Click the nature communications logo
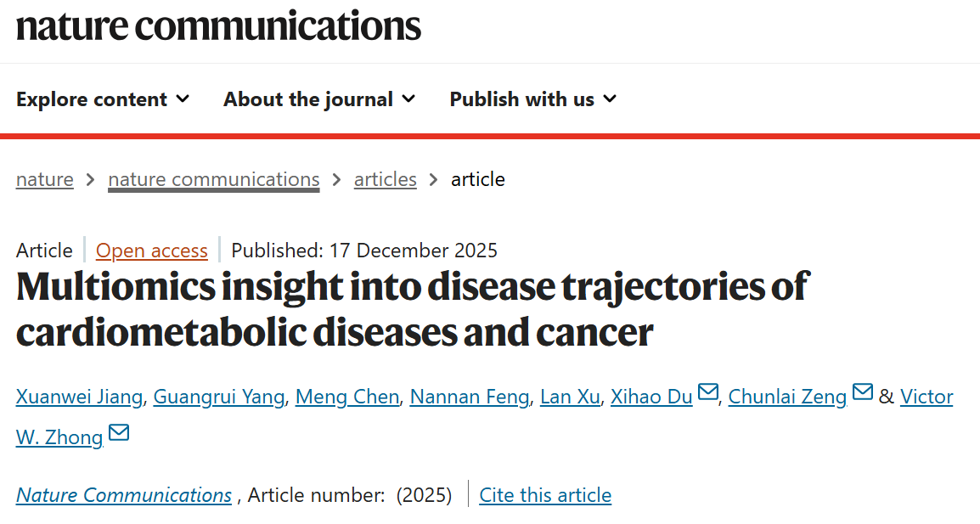This screenshot has height=524, width=980. 218,25
